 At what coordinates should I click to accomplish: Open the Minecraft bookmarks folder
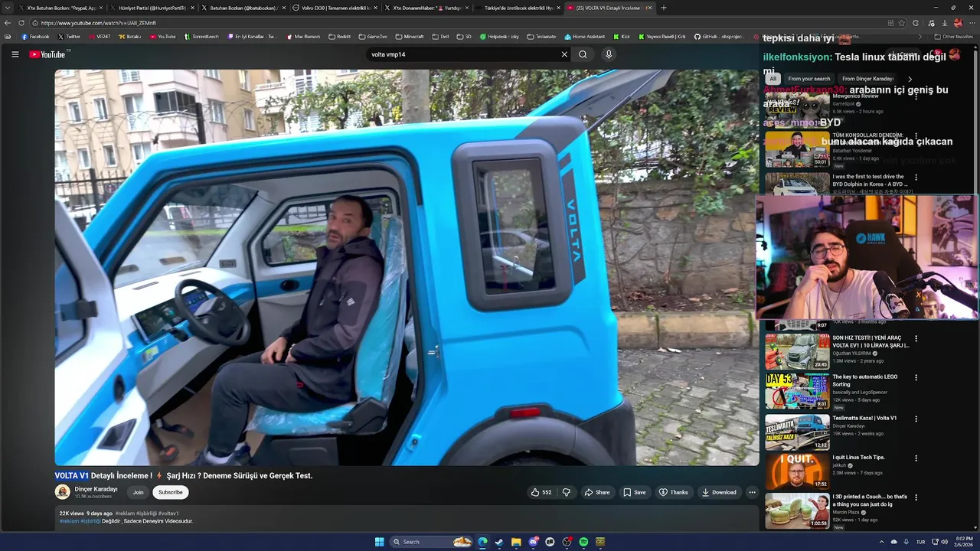[x=410, y=37]
